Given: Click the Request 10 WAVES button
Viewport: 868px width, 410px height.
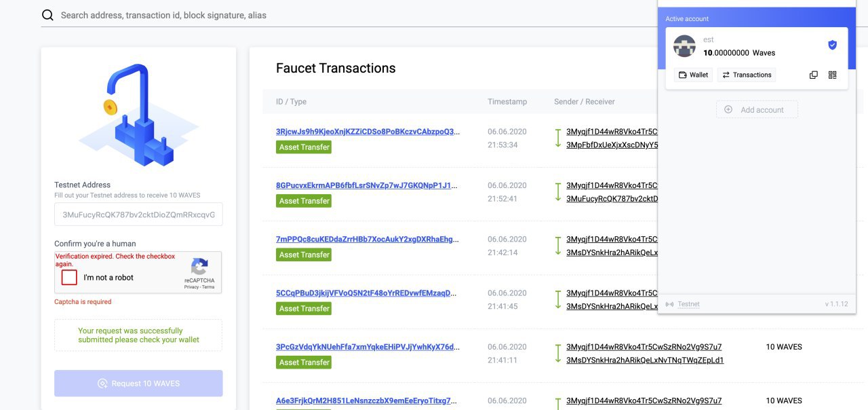Looking at the screenshot, I should coord(138,384).
